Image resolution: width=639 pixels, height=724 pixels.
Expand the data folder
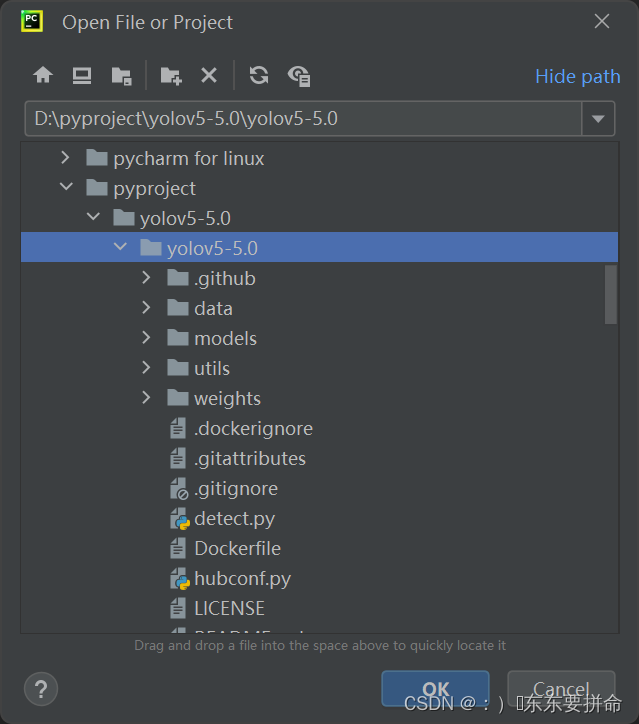click(x=146, y=308)
